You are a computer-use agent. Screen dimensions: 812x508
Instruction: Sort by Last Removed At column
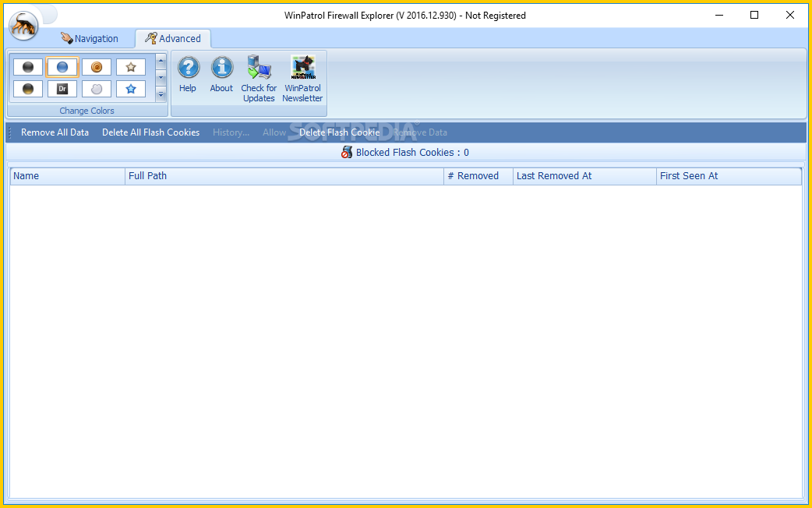[584, 176]
